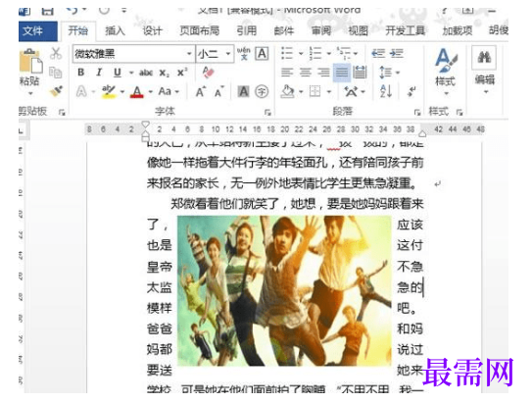This screenshot has height=403, width=532.
Task: Expand the 粘贴 paste options arrow
Action: (30, 93)
